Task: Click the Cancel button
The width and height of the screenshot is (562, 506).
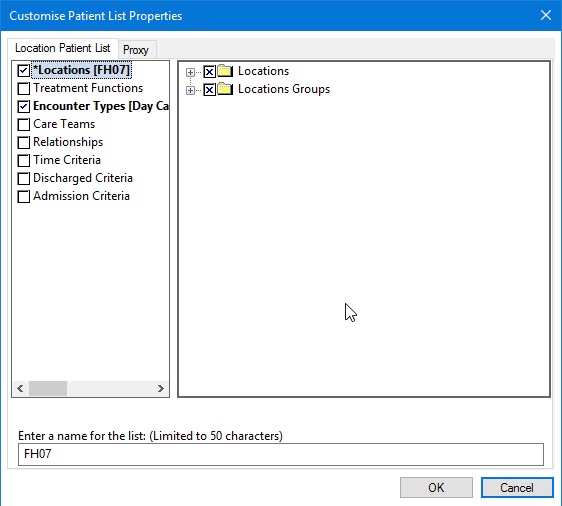Action: pos(517,487)
